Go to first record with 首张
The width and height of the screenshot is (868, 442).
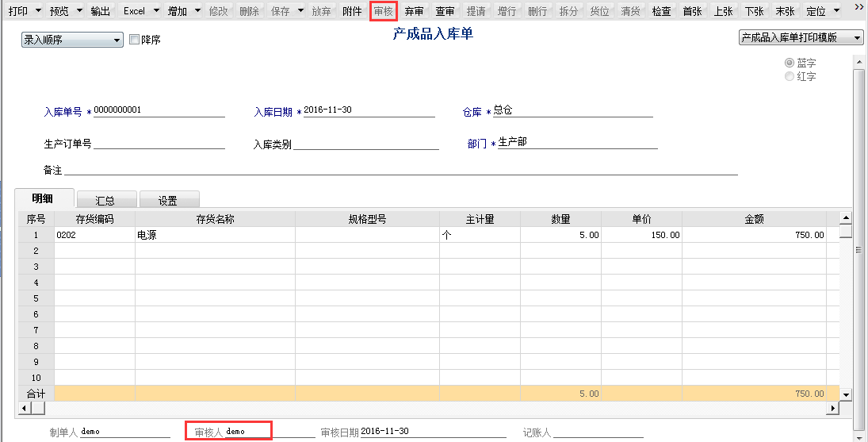(x=693, y=11)
